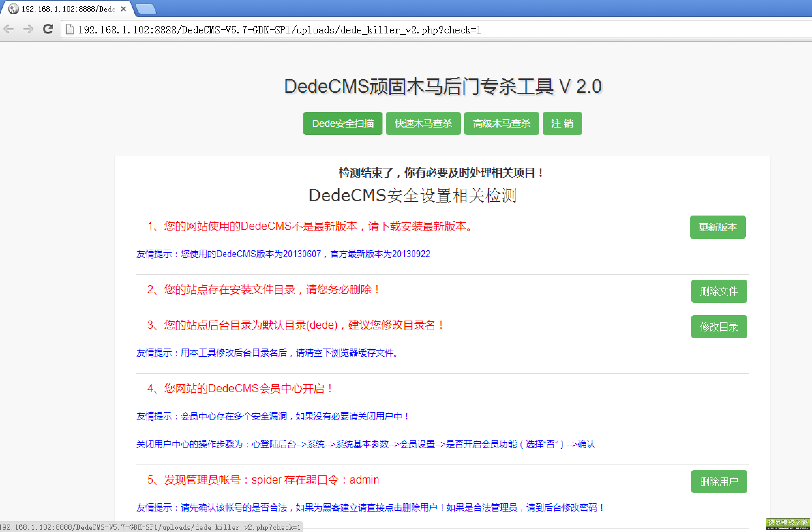Close the 192.168.1.102 browser tab
This screenshot has height=532, width=812.
(x=123, y=9)
